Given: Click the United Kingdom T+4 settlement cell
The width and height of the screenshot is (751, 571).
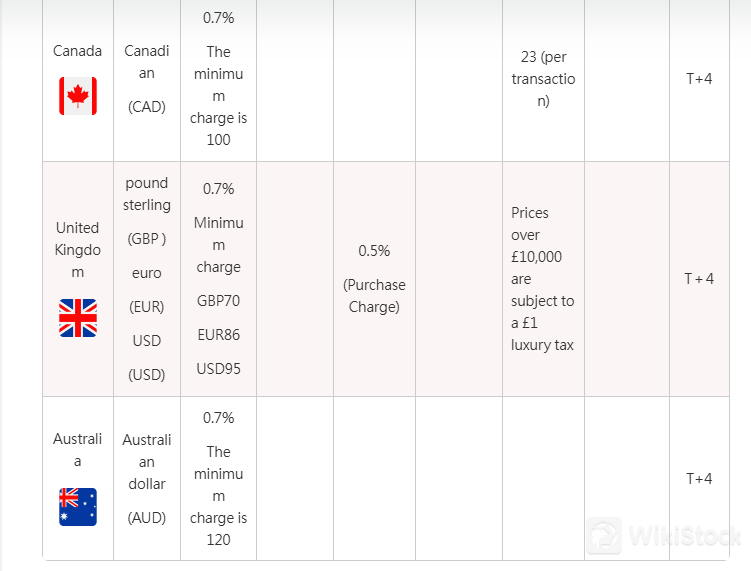Looking at the screenshot, I should pyautogui.click(x=699, y=278).
